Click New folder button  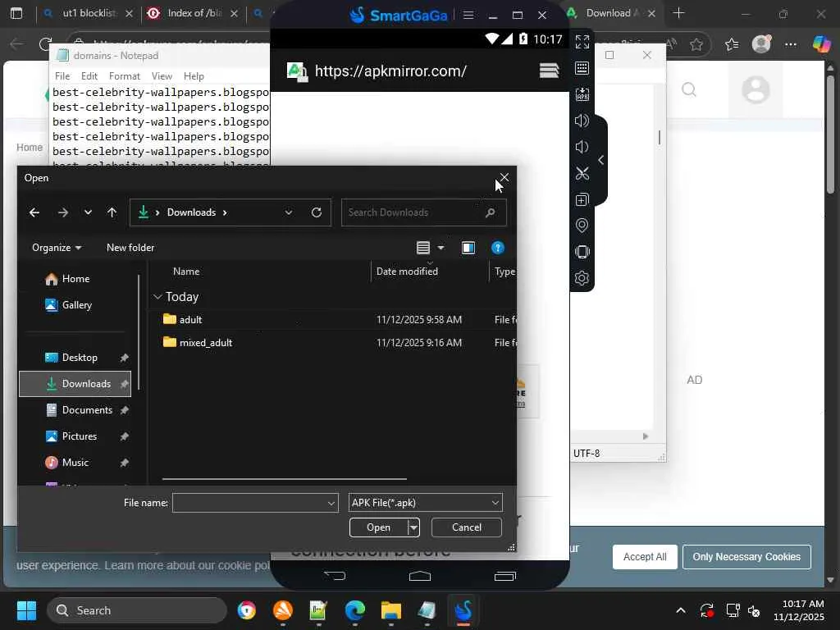pyautogui.click(x=130, y=248)
